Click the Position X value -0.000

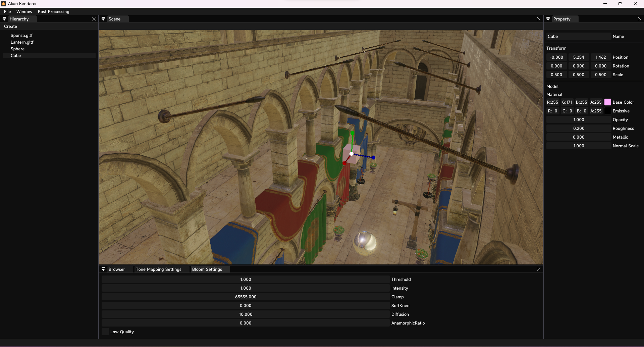click(x=556, y=57)
